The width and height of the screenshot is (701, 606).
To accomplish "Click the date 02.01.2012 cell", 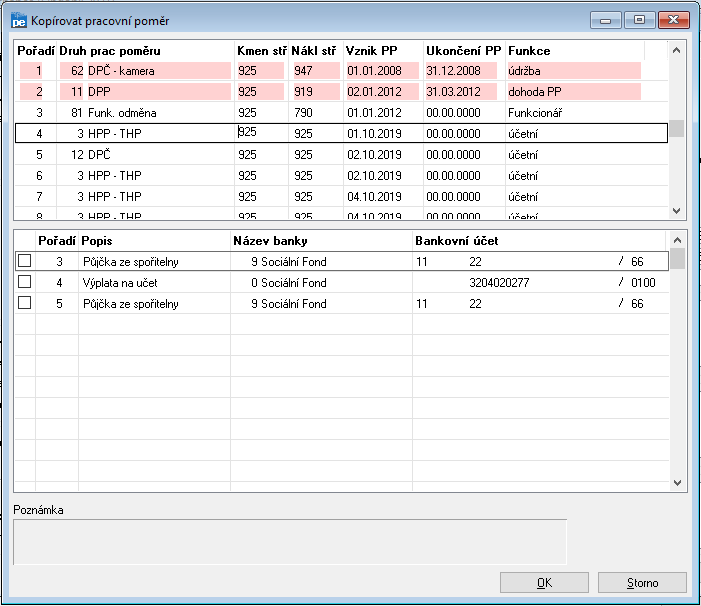I will [x=383, y=92].
